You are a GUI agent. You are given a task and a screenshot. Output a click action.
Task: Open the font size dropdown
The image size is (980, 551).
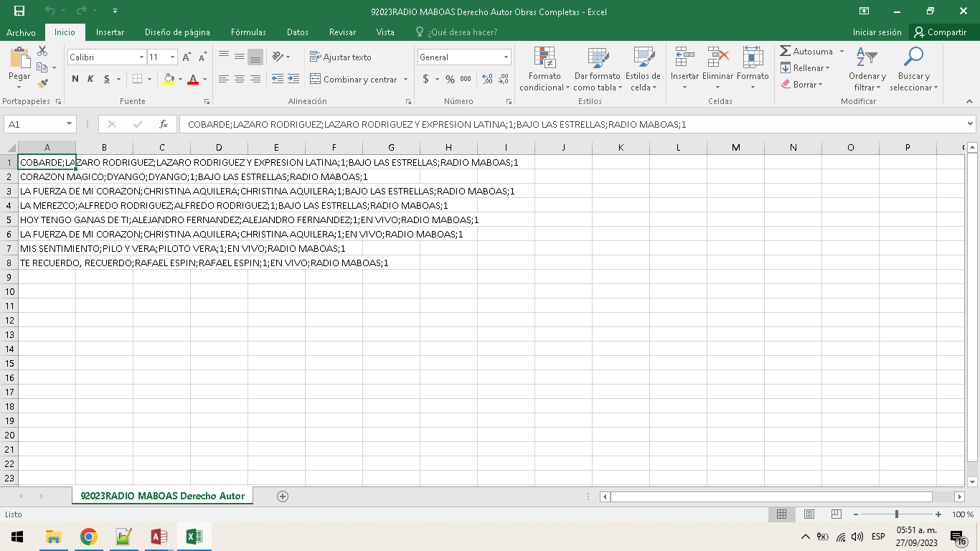(x=173, y=57)
